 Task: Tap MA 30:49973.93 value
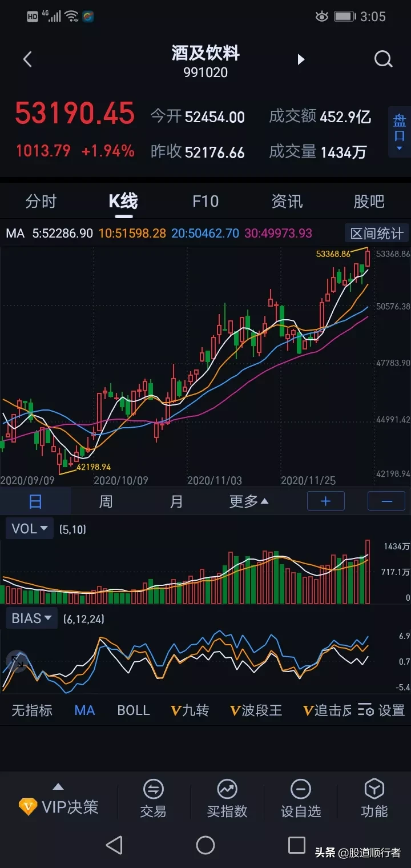[279, 233]
